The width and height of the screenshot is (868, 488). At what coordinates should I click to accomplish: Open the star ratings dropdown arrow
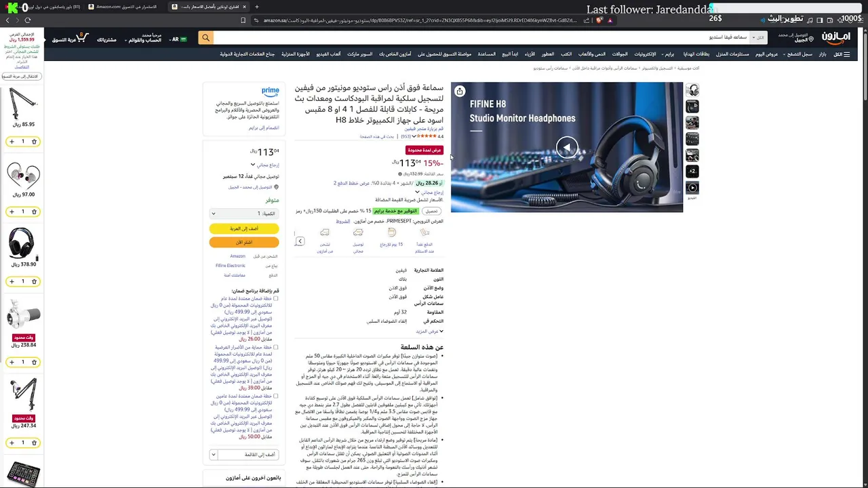pos(415,136)
